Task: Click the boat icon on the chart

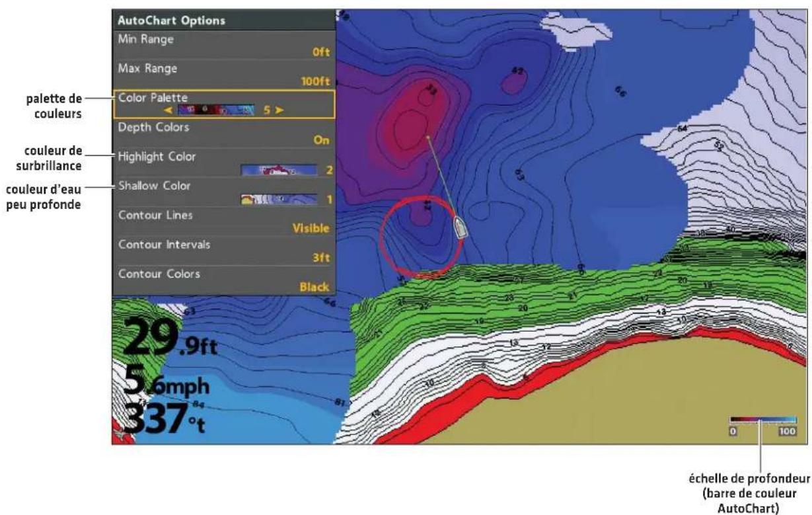Action: point(462,226)
